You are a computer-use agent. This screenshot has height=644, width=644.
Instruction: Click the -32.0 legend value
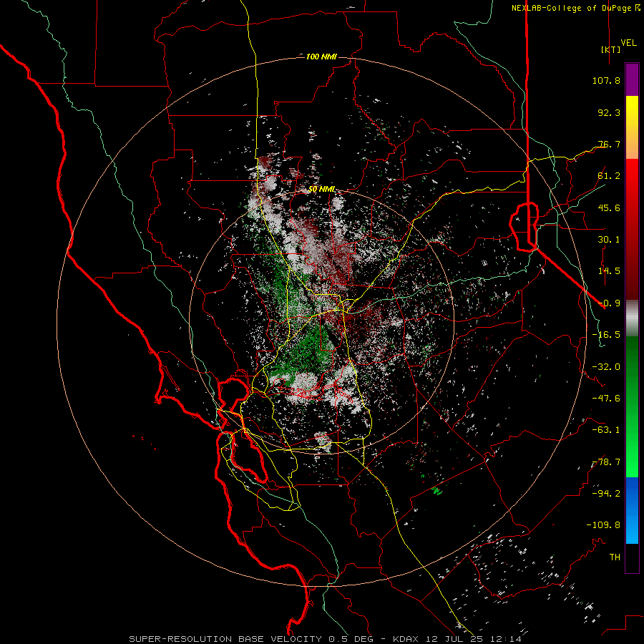tap(606, 367)
